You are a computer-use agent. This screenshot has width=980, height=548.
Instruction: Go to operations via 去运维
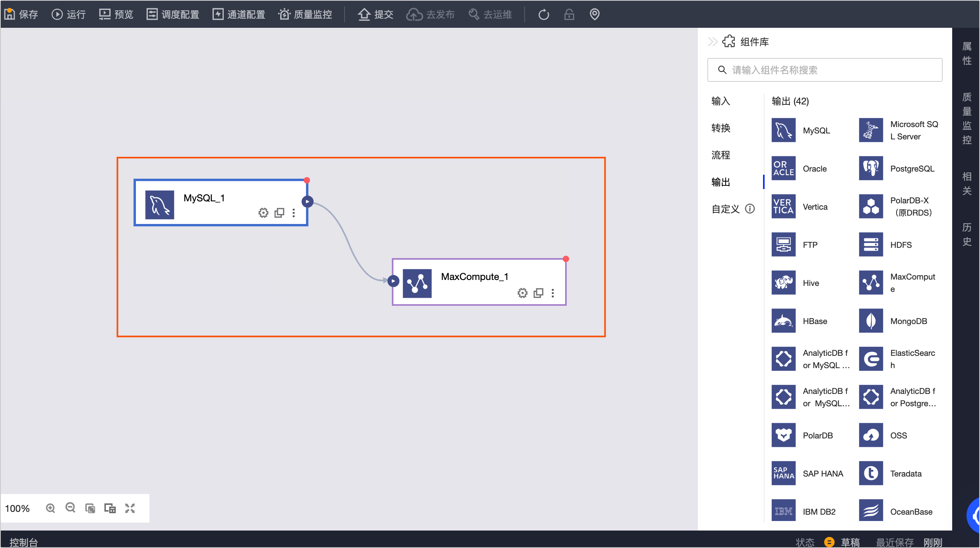490,14
